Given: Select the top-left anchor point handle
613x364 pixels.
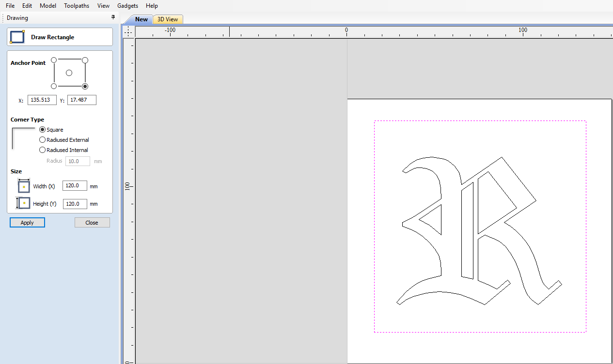Looking at the screenshot, I should pos(53,60).
